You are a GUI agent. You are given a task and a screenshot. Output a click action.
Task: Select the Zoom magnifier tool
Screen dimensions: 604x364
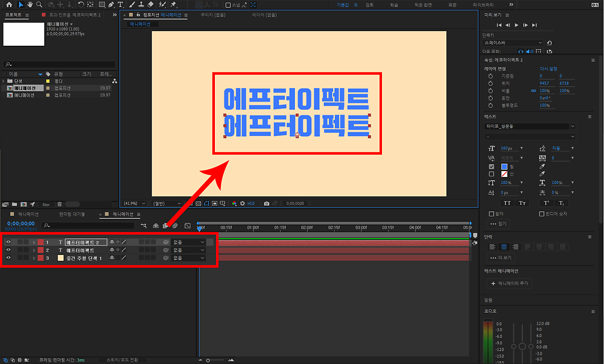pyautogui.click(x=39, y=5)
